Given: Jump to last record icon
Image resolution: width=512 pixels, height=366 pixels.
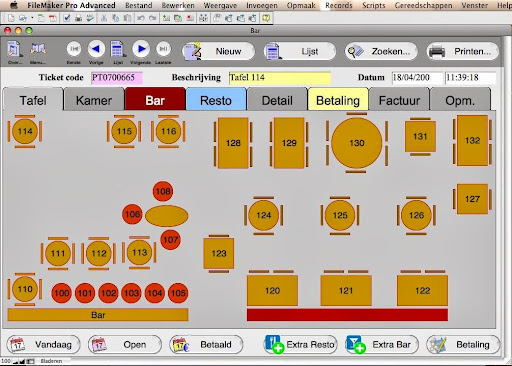Looking at the screenshot, I should pos(163,49).
